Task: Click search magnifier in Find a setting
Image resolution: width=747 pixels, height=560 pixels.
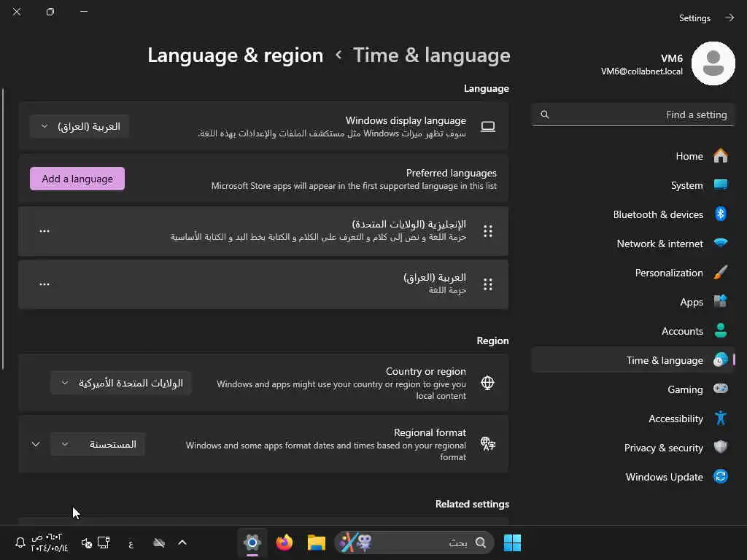Action: [544, 114]
